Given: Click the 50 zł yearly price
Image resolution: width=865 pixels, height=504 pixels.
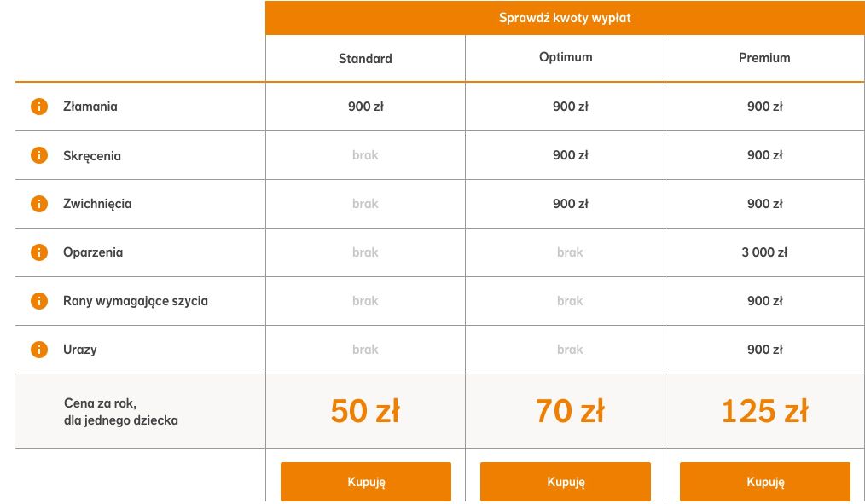Looking at the screenshot, I should (x=365, y=411).
